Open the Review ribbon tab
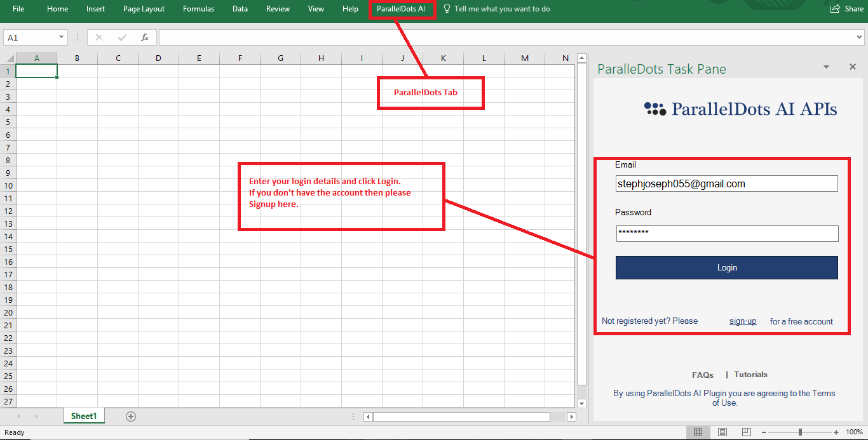Screen dimensions: 868x440 [x=278, y=9]
